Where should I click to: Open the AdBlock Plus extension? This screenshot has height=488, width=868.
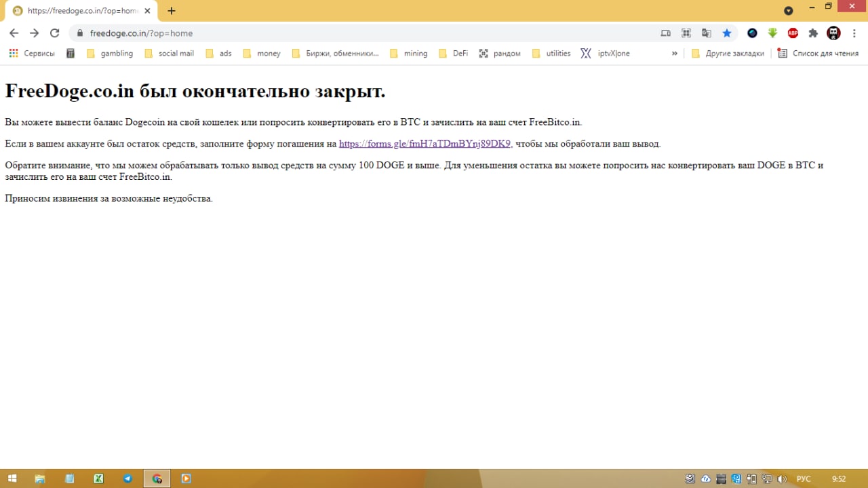793,33
